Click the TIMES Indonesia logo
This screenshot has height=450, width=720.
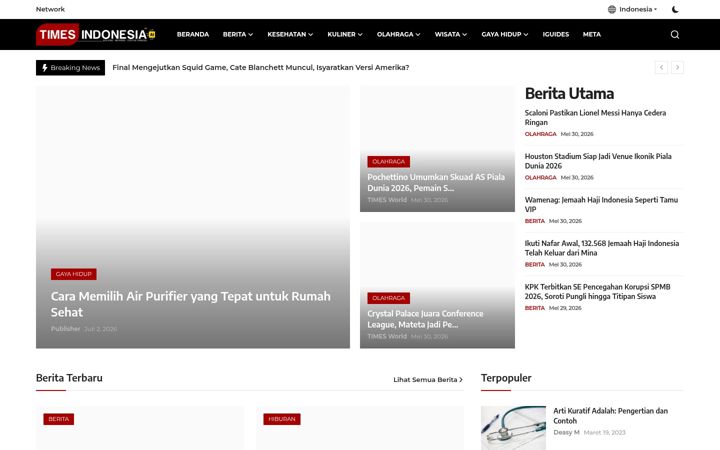click(96, 34)
